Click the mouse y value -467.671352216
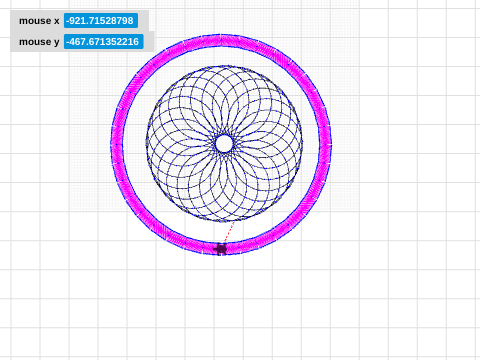This screenshot has height=360, width=480. (104, 42)
